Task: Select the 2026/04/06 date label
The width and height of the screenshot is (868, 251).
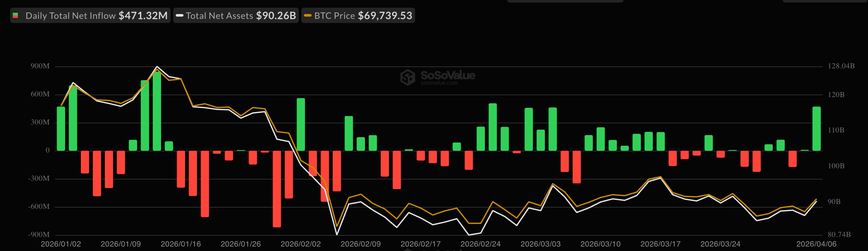Action: coord(816,244)
